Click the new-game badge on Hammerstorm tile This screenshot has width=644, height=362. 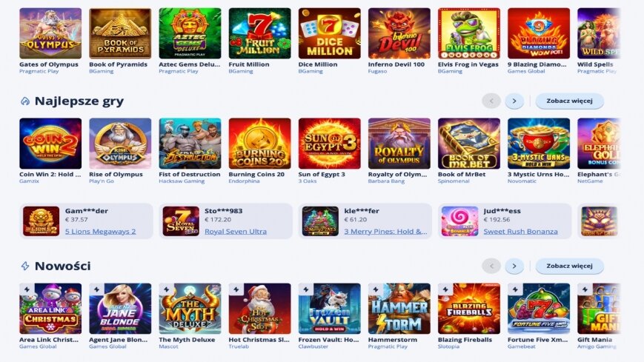tap(376, 289)
